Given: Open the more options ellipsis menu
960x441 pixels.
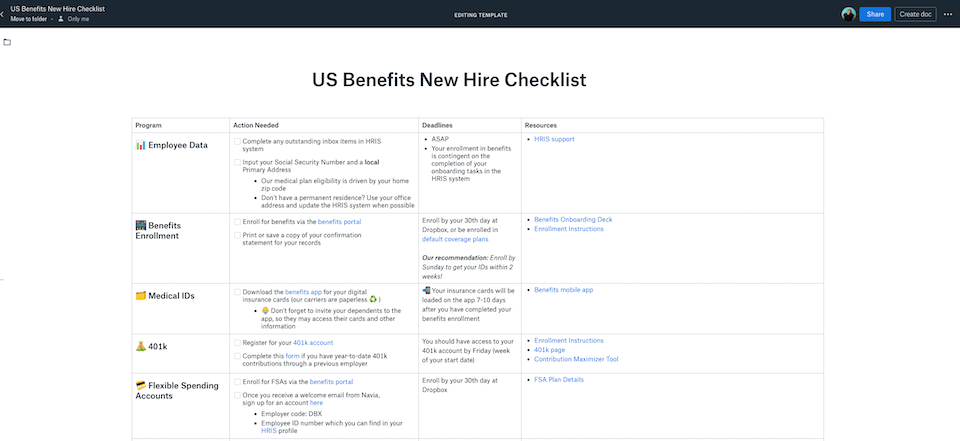Looking at the screenshot, I should point(948,14).
